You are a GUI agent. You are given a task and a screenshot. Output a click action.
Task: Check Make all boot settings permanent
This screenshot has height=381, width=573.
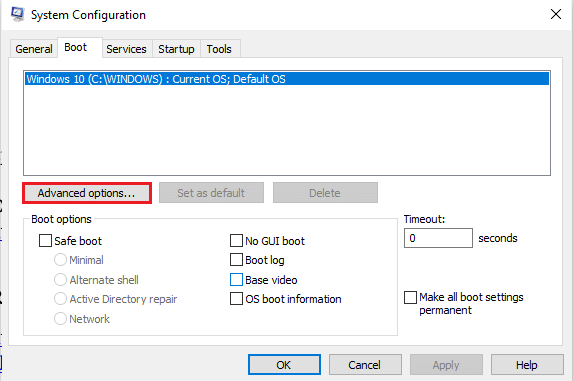410,297
